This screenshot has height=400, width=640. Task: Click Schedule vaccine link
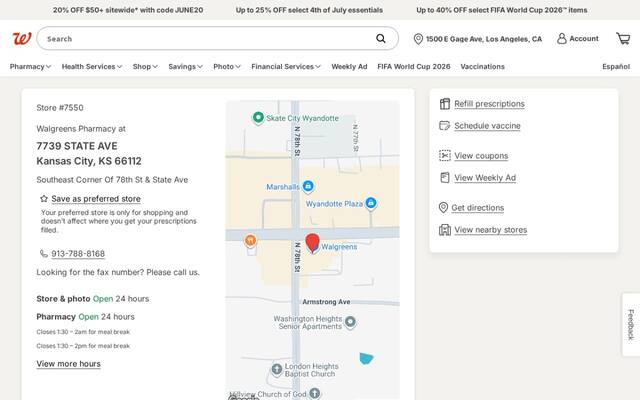[x=487, y=126]
